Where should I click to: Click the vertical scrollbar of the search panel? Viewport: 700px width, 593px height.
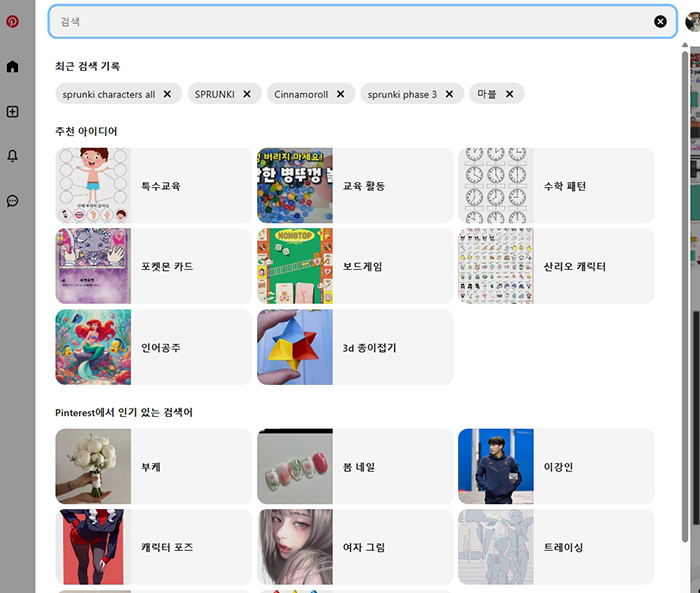[x=685, y=297]
